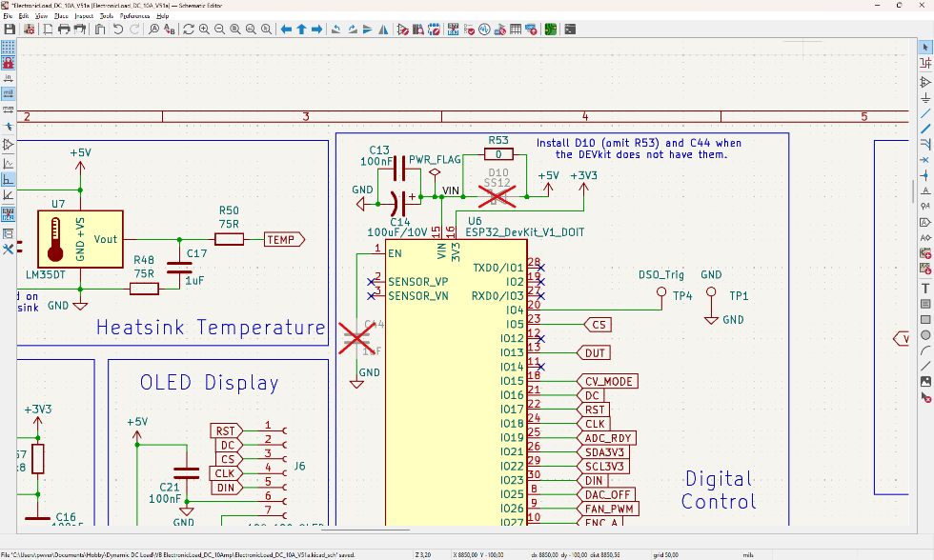Mirror selection horizontally
The width and height of the screenshot is (934, 560).
pyautogui.click(x=383, y=30)
